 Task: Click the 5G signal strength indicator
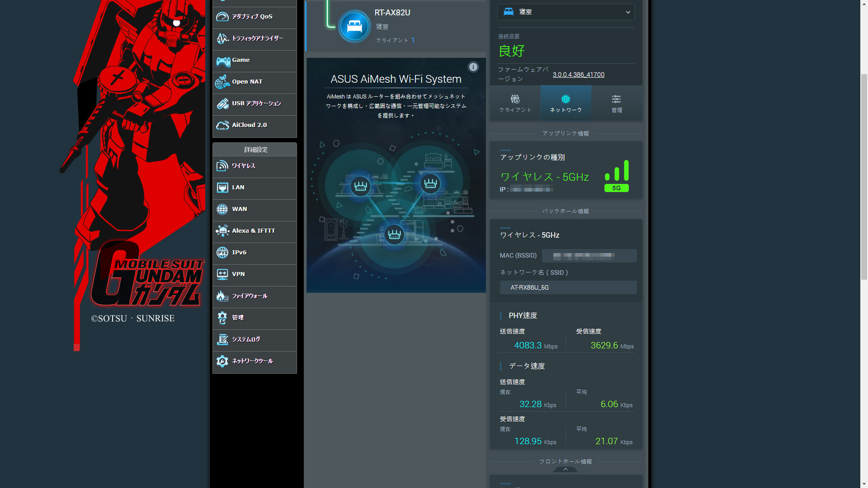[x=616, y=174]
